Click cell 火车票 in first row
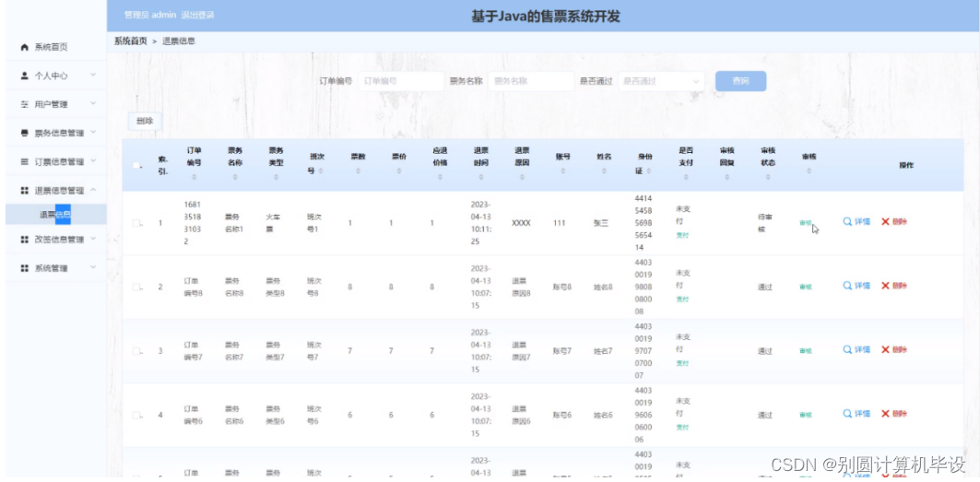Screen dimensions: 980x482 click(273, 222)
